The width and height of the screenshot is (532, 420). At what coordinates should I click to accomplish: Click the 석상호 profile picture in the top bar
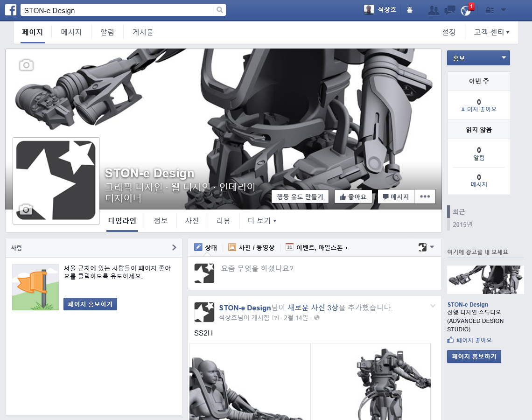click(x=369, y=10)
